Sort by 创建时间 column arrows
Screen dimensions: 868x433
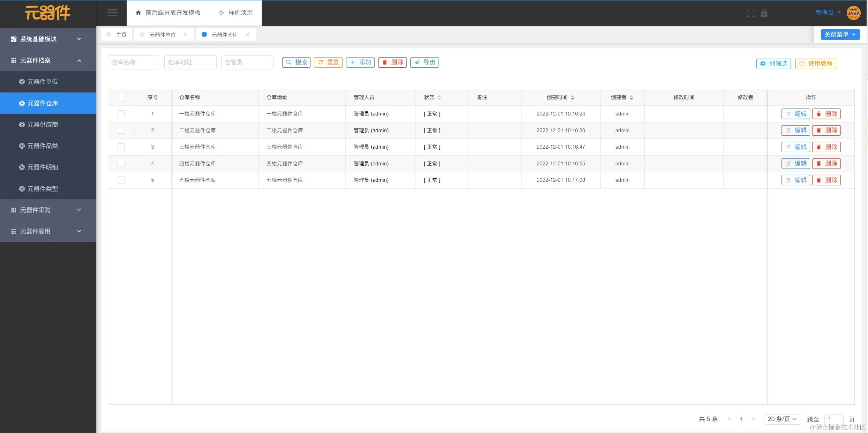click(573, 97)
